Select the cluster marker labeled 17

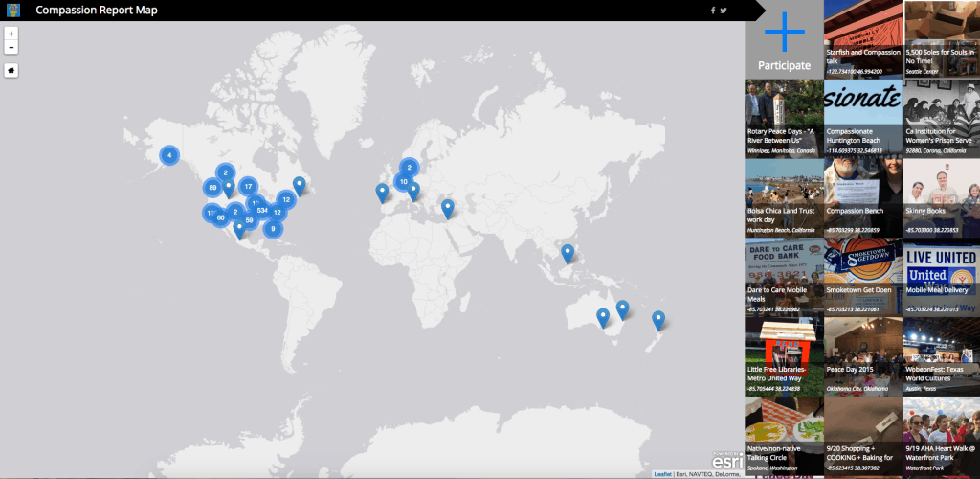248,187
